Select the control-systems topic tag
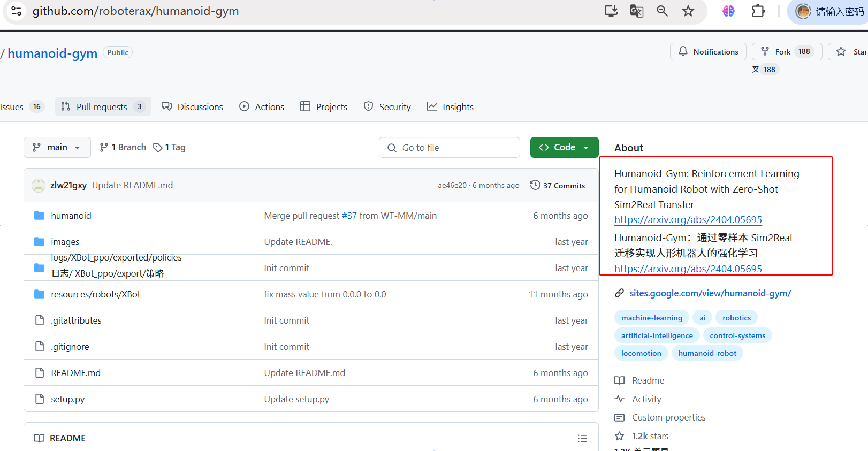 click(x=737, y=335)
